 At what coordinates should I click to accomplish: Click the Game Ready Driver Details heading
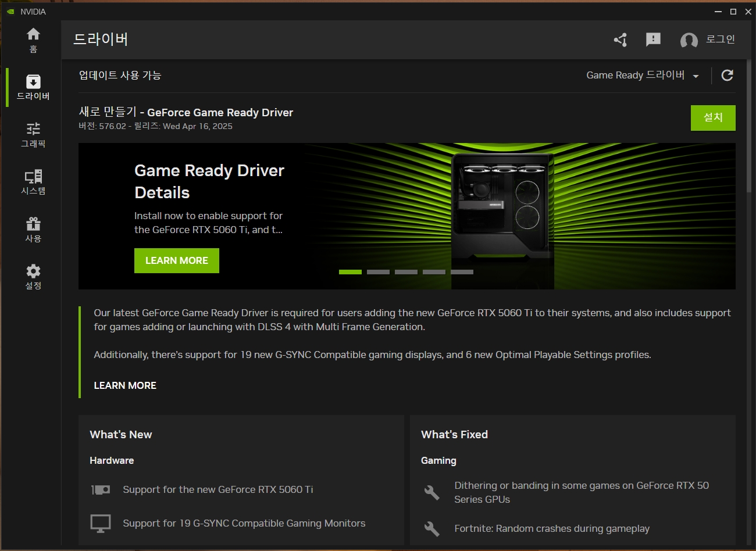pyautogui.click(x=209, y=181)
